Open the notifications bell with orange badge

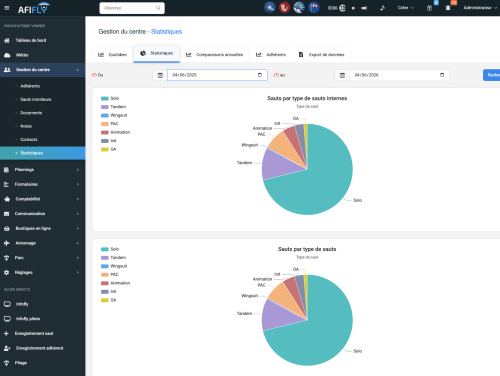[448, 8]
